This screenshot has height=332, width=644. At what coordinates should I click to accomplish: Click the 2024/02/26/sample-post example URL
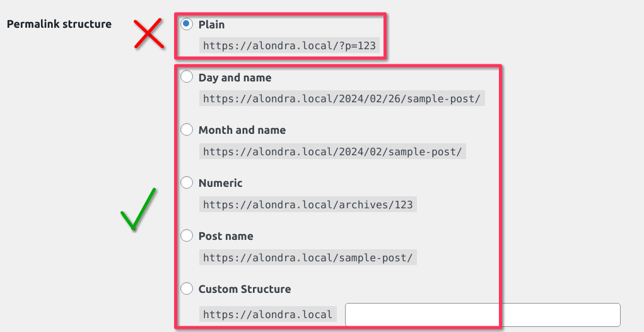[x=342, y=98]
